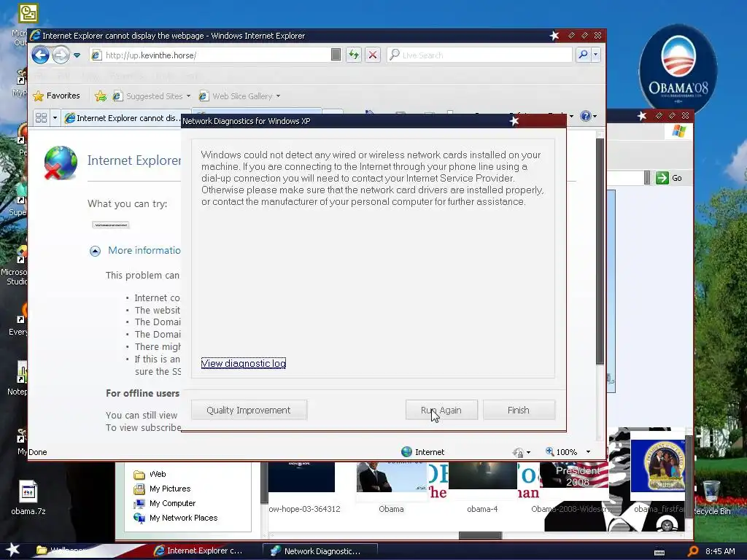Click inside the Live Search box
Screen dimensions: 747x560
pos(479,55)
